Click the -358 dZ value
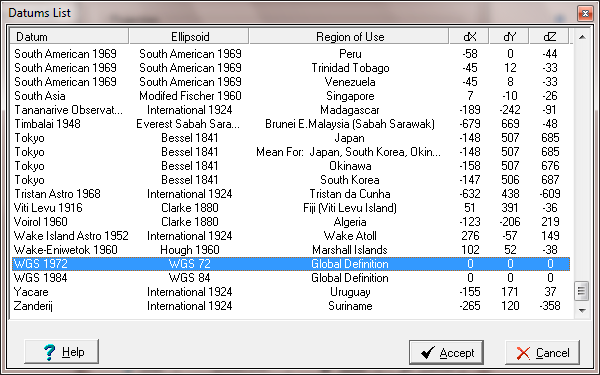 pyautogui.click(x=549, y=306)
